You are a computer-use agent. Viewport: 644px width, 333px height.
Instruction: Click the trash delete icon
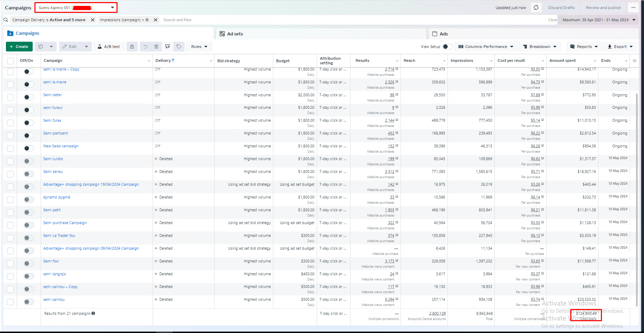[156, 47]
